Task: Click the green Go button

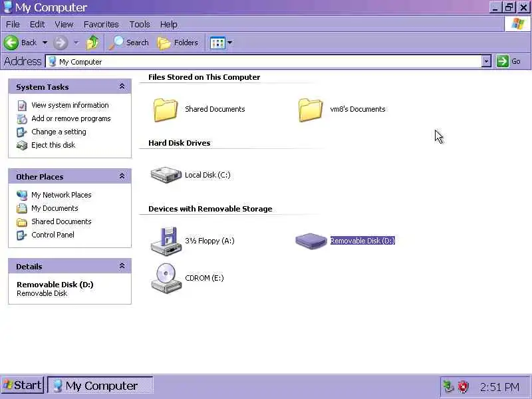Action: [509, 61]
